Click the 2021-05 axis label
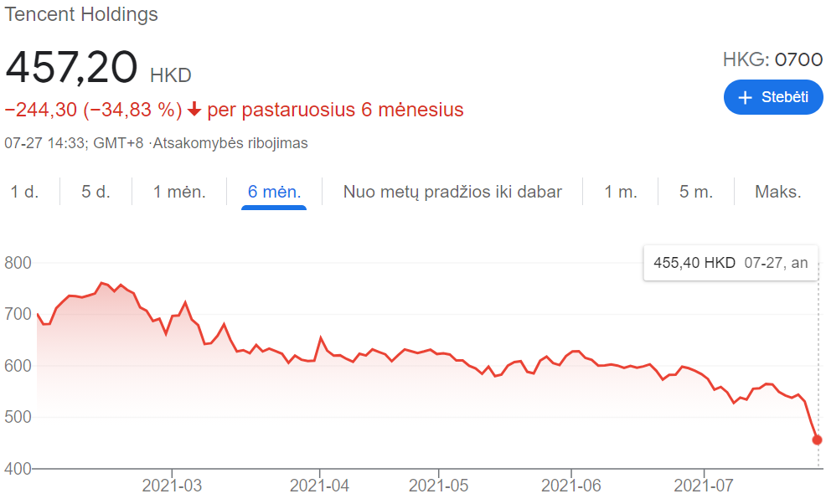This screenshot has width=826, height=504. tap(438, 485)
